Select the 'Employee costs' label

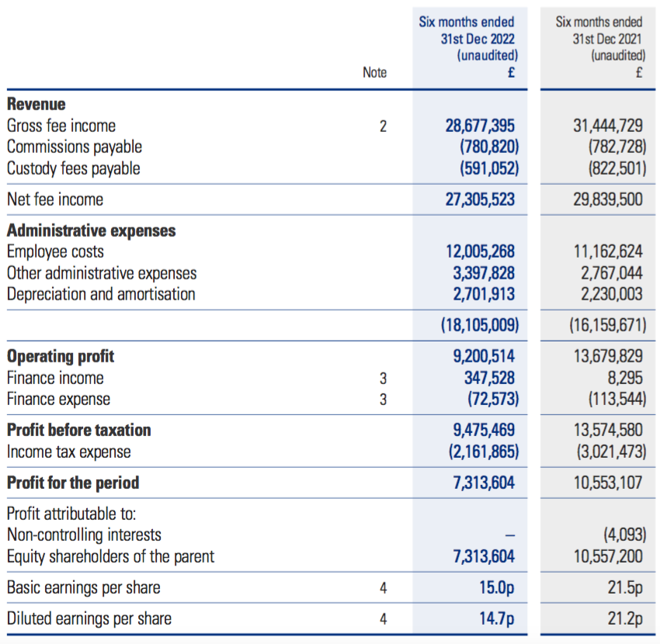point(56,252)
